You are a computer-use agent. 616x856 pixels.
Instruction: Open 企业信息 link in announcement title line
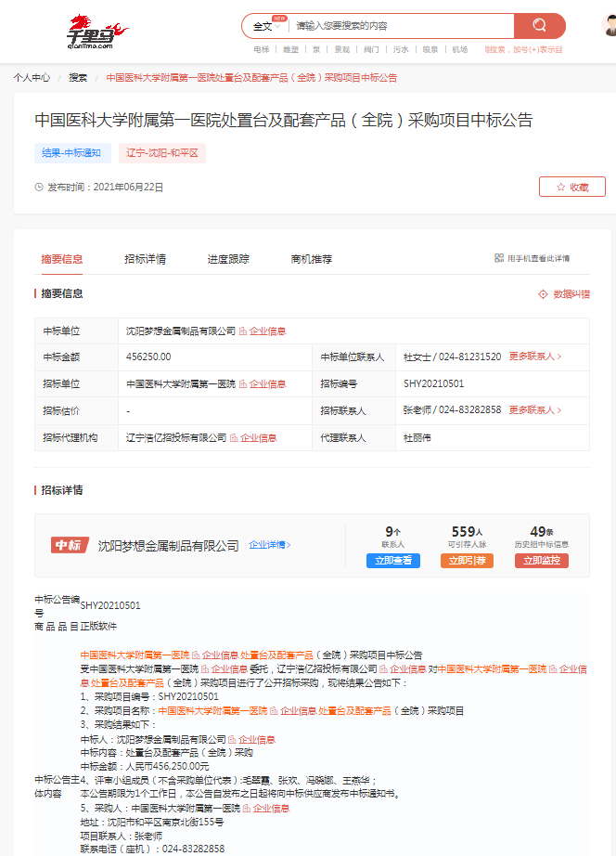215,655
